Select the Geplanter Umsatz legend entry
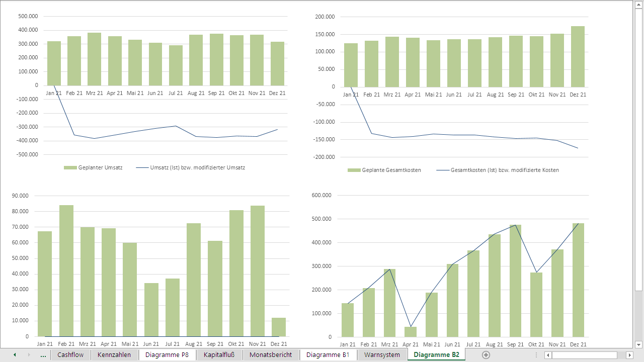This screenshot has height=362, width=644. click(x=93, y=167)
